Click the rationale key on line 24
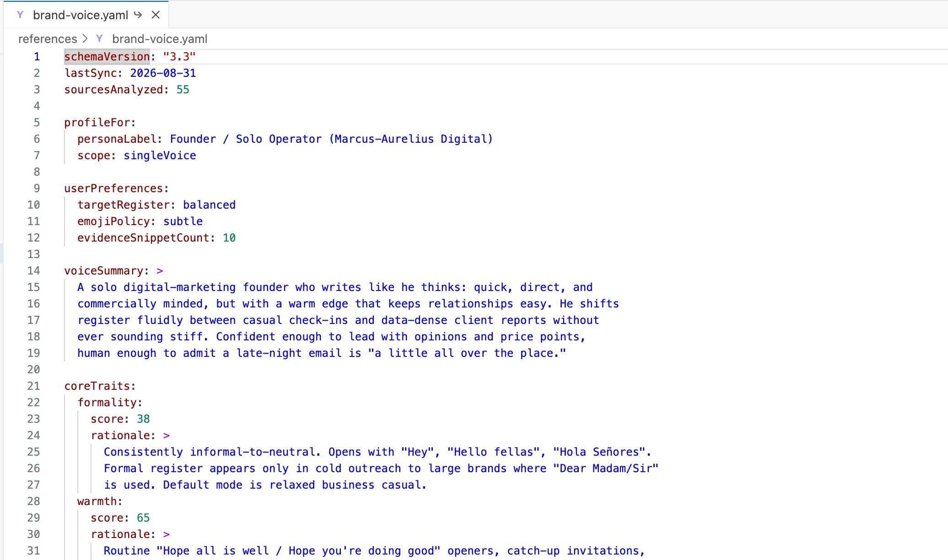The image size is (948, 560). [120, 436]
